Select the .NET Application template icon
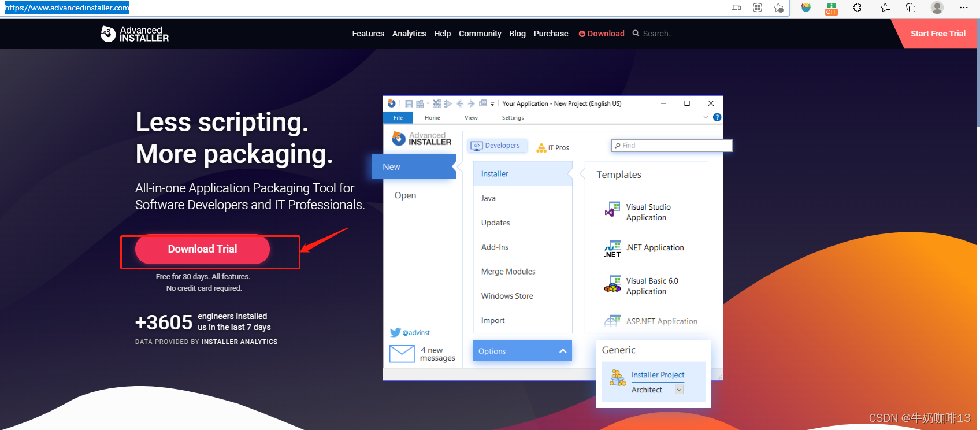Viewport: 980px width, 430px height. pyautogui.click(x=612, y=249)
